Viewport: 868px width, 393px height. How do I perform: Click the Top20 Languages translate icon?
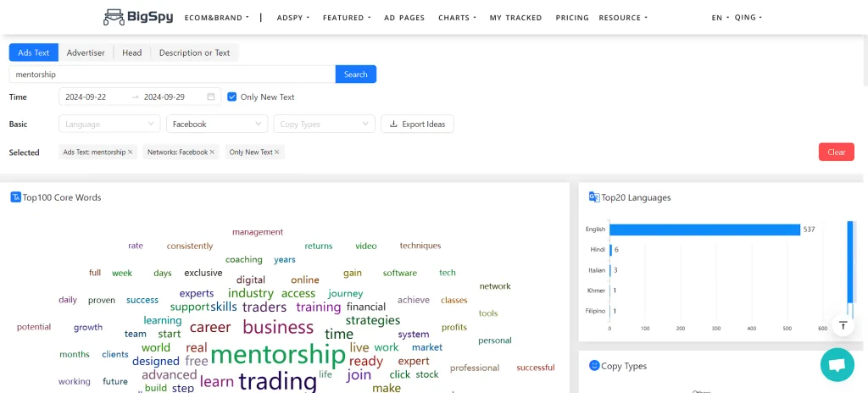click(594, 197)
